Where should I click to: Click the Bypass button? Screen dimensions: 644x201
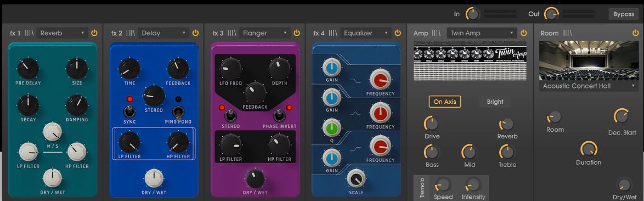tap(624, 14)
